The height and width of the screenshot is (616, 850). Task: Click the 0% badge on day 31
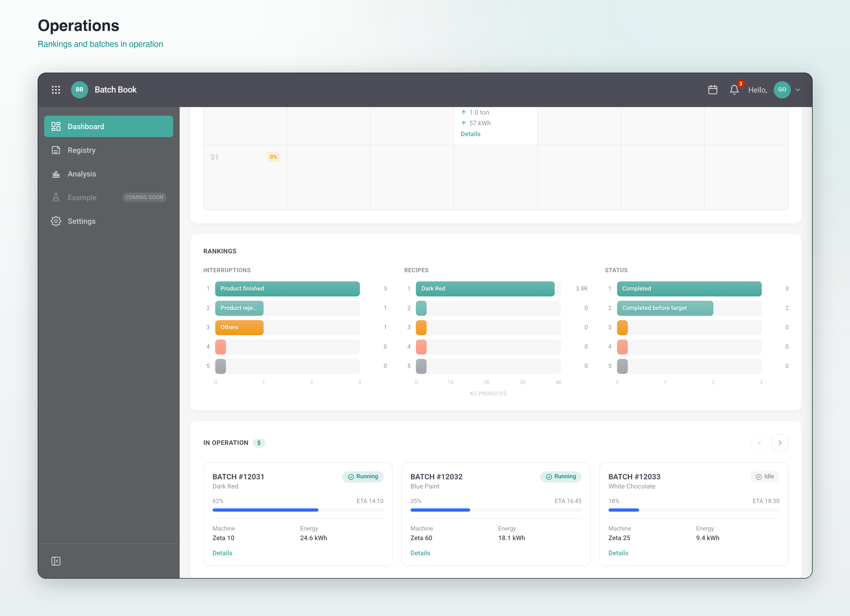click(x=273, y=157)
